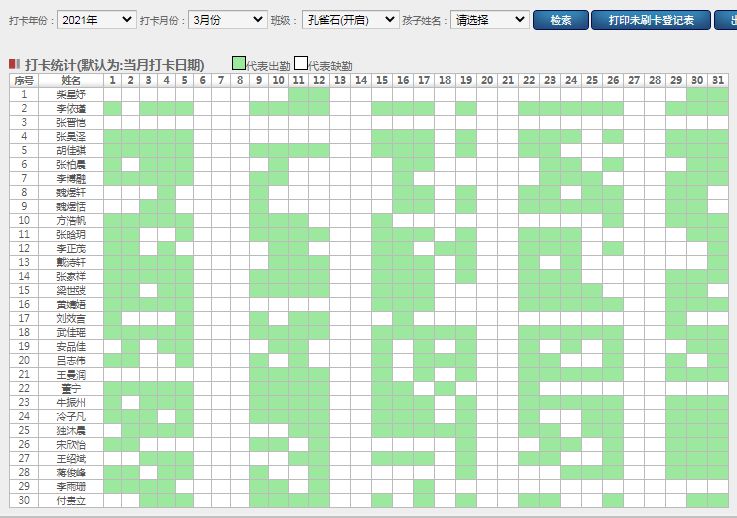Viewport: 737px width, 518px height.
Task: Click the name 李雨珊 in row 29
Action: point(71,487)
